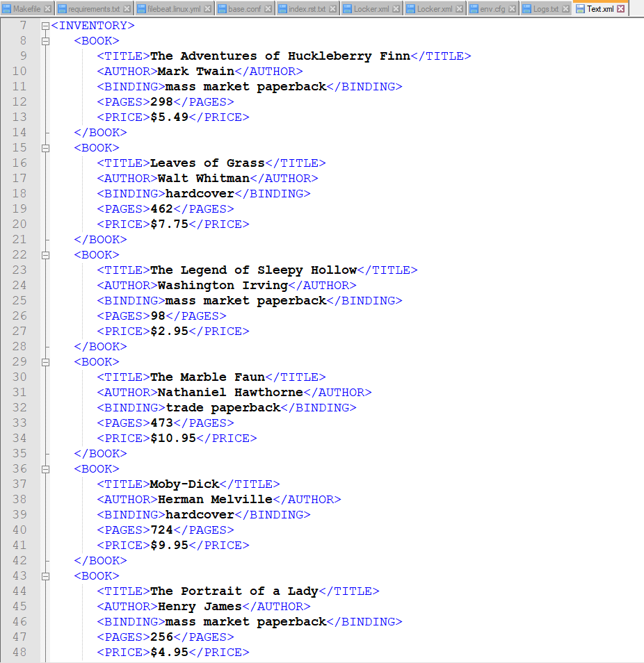Click 'The Legend of Sleepy Hollow' text

click(253, 270)
